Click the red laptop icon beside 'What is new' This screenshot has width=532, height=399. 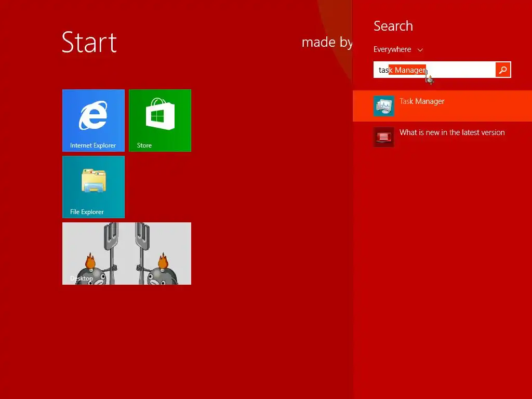click(x=384, y=137)
